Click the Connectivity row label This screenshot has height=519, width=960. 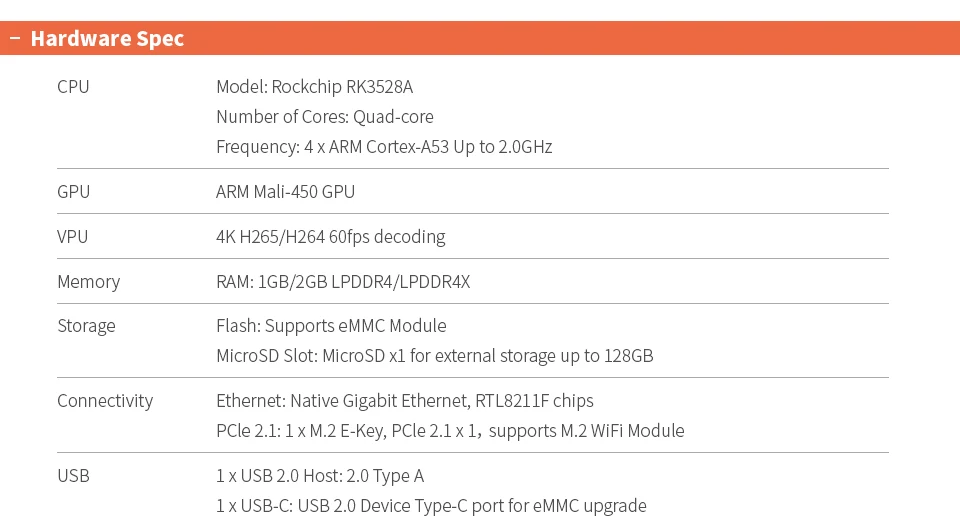[x=105, y=401]
